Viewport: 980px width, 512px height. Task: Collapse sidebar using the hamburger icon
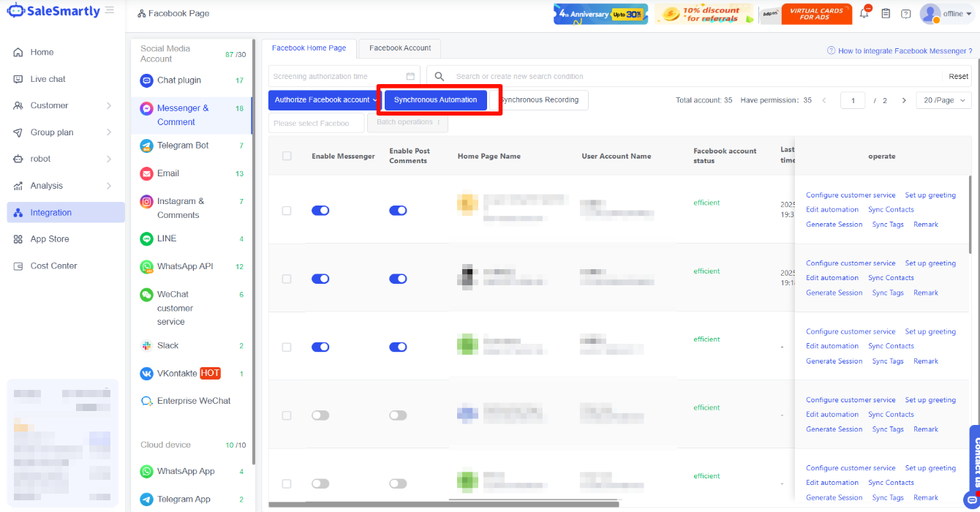[110, 10]
